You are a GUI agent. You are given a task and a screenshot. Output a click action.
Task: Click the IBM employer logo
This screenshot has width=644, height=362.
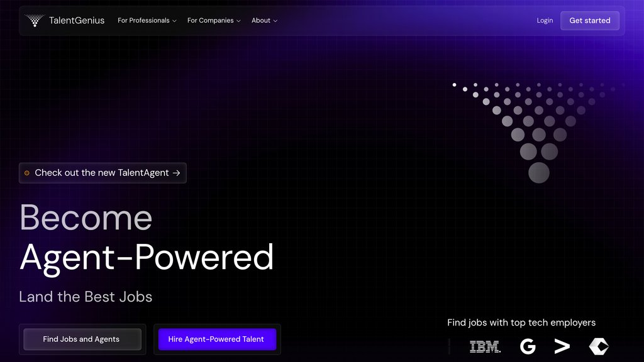pyautogui.click(x=485, y=346)
